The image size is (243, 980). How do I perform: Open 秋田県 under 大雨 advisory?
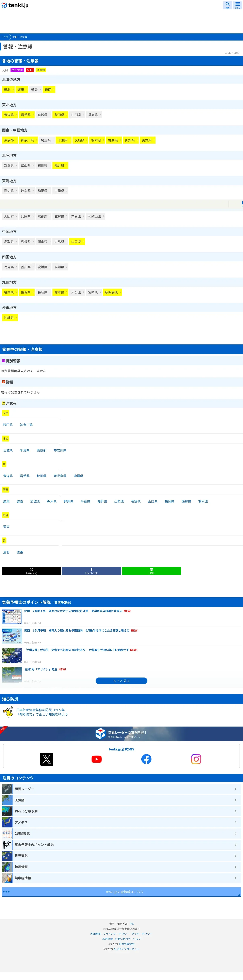8,425
